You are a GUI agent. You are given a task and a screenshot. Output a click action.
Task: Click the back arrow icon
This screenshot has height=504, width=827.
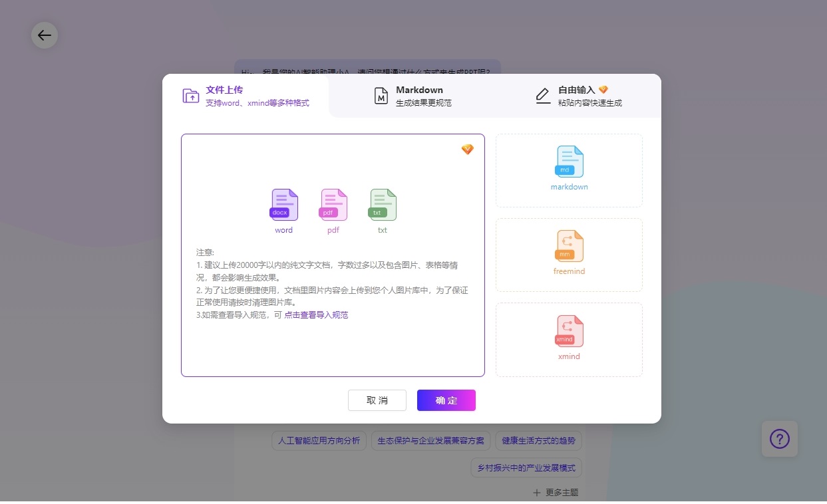45,35
